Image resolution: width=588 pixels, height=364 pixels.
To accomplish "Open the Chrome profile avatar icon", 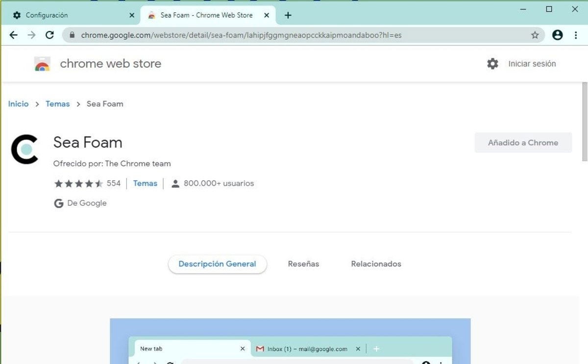I will tap(557, 35).
